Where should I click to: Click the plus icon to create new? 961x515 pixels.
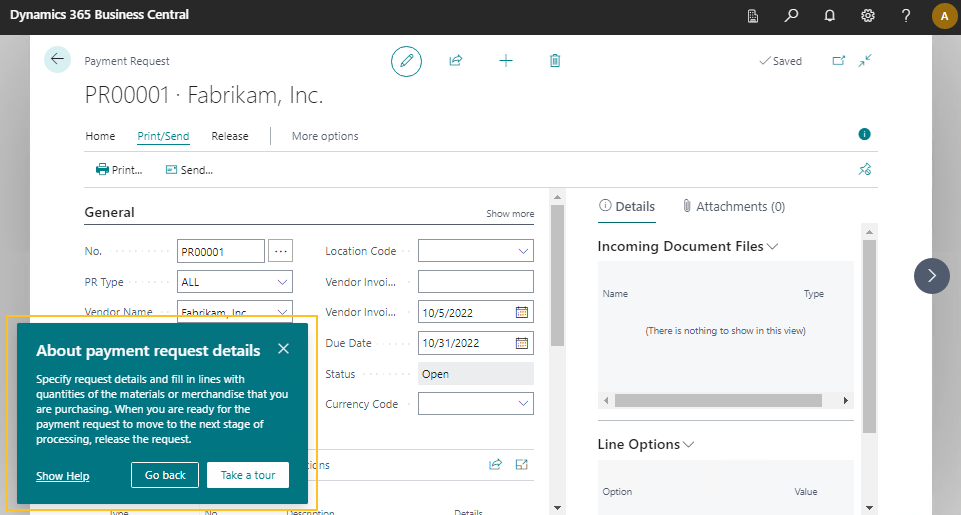(506, 61)
